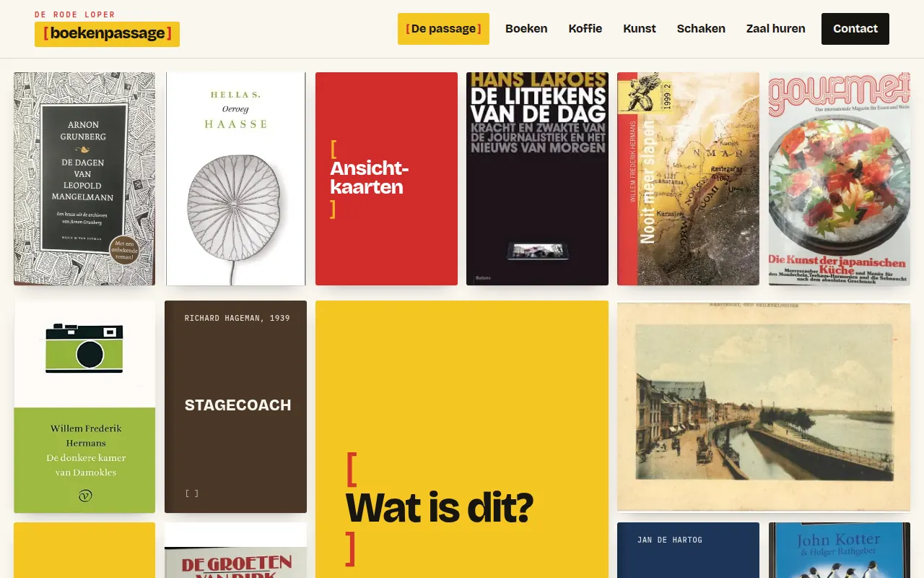Open the John Kotter penguin book cover
924x578 pixels.
click(839, 550)
